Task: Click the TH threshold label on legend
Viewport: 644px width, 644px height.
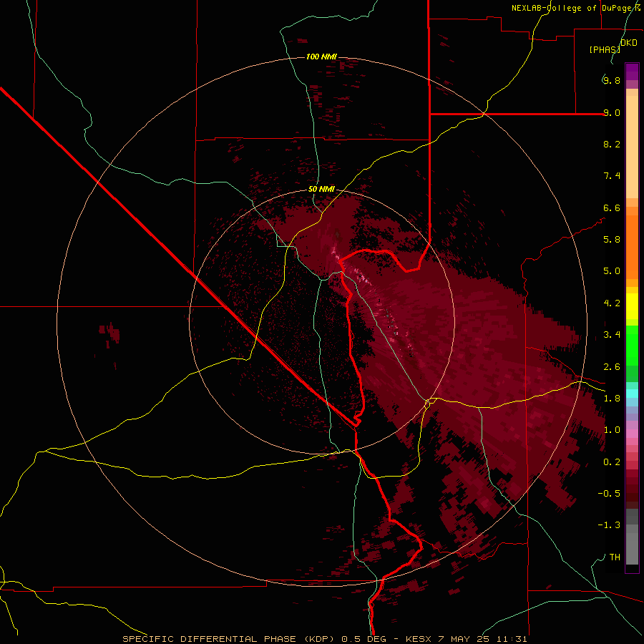Action: coord(615,557)
